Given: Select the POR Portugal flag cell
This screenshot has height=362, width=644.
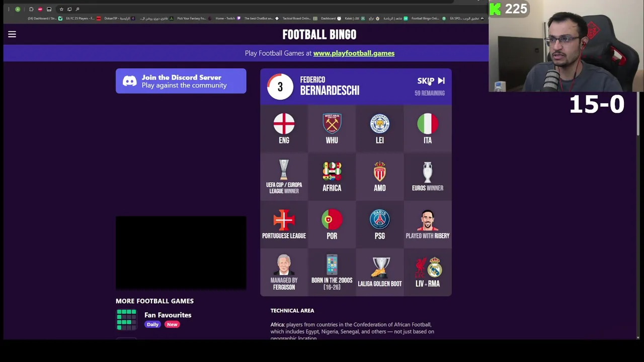Looking at the screenshot, I should pyautogui.click(x=332, y=224).
